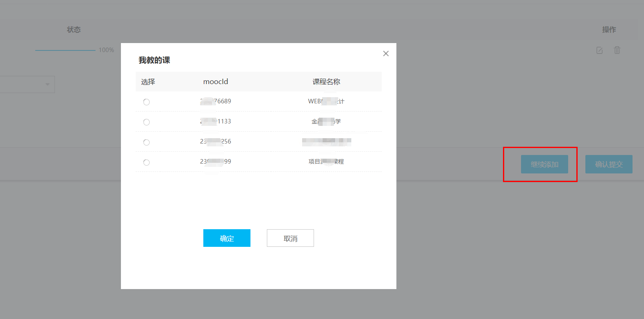Click the 状态 column header
The height and width of the screenshot is (319, 644).
[x=74, y=30]
